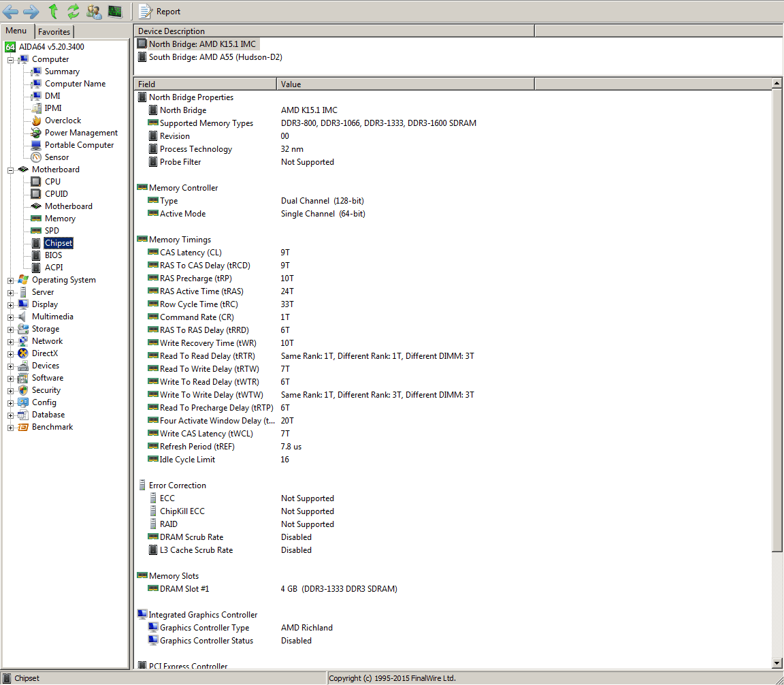Go up one level with the green arrow
The image size is (784, 685).
[x=53, y=11]
